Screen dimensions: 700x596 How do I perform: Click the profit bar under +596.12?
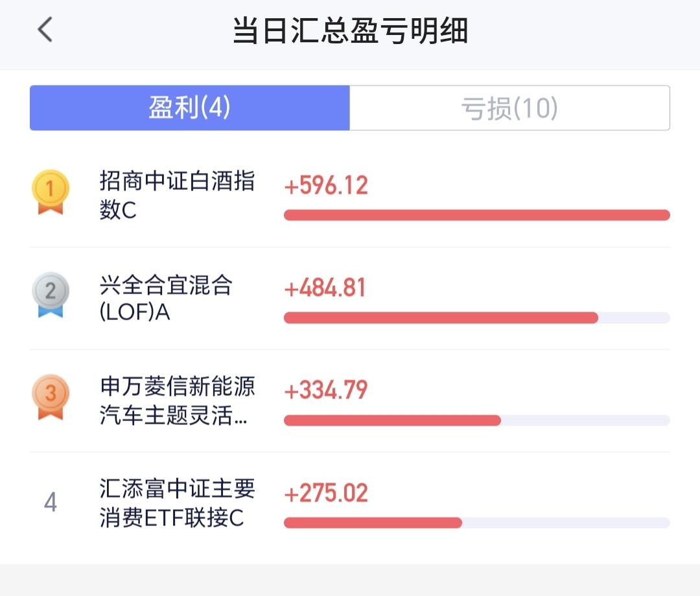pos(476,215)
